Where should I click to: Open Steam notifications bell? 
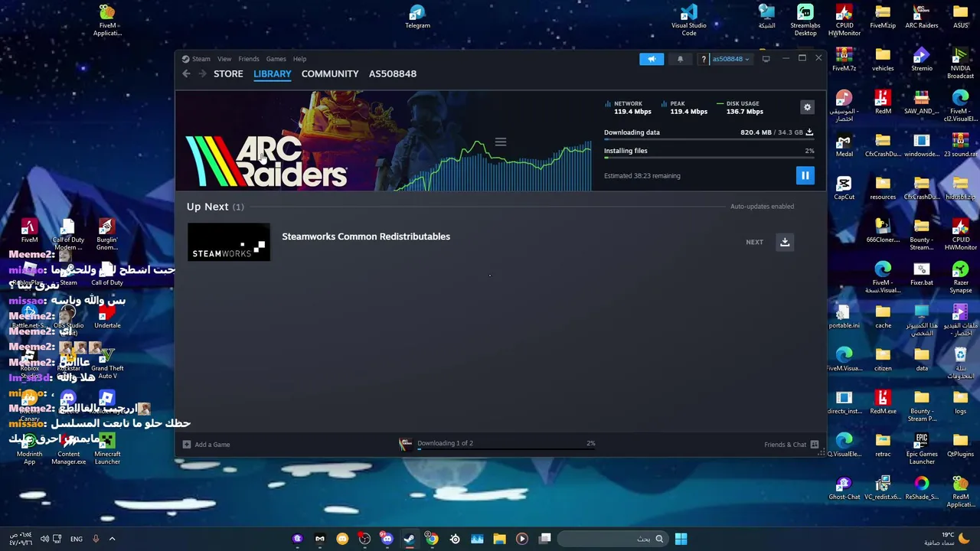680,59
